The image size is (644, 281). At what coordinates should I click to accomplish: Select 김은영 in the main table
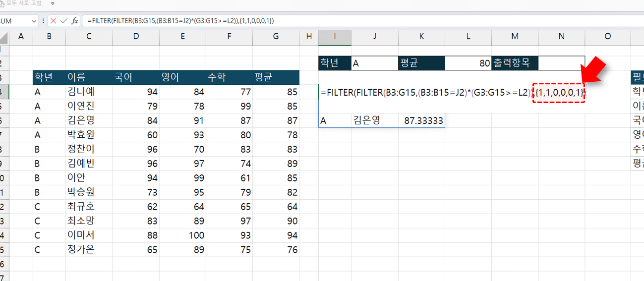click(89, 120)
